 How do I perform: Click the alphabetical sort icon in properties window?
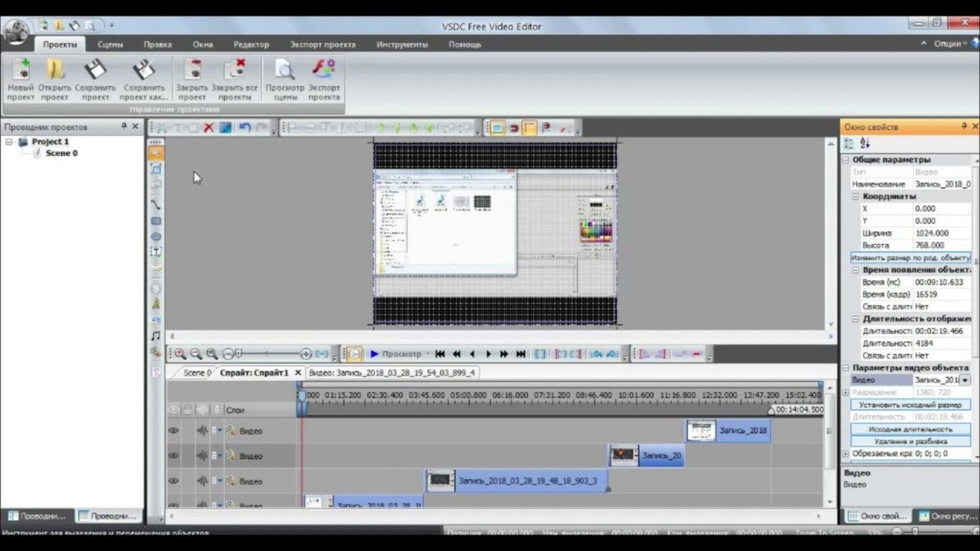pos(865,143)
